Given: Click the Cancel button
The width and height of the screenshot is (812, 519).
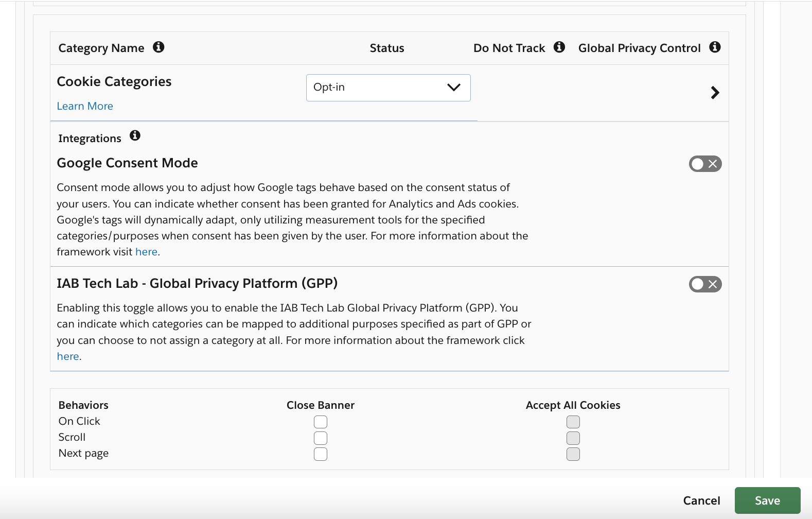Looking at the screenshot, I should tap(701, 500).
